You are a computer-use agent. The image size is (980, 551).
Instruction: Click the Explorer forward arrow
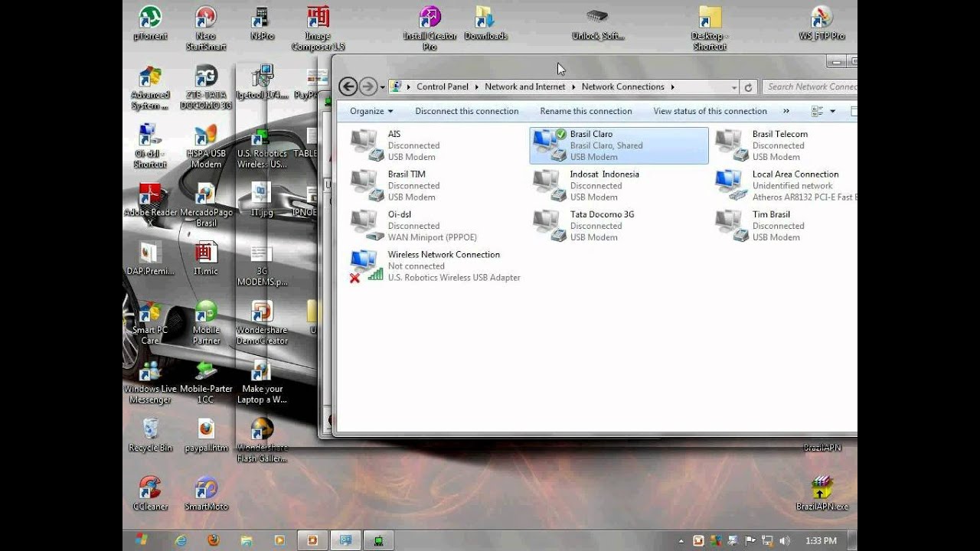(367, 86)
